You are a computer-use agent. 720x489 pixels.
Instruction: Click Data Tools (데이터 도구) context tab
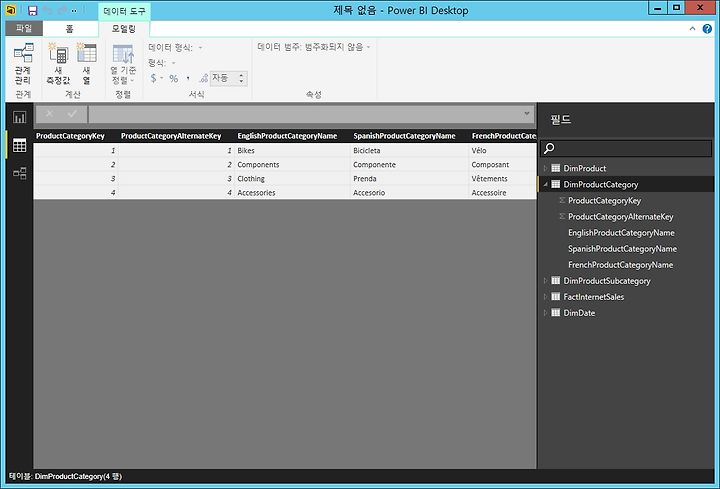click(124, 11)
